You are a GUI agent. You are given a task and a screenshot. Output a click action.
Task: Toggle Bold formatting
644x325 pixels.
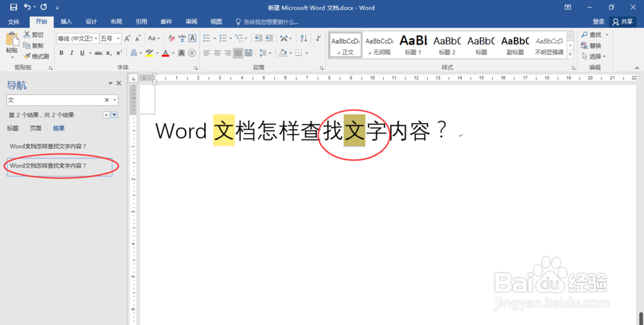tap(61, 53)
